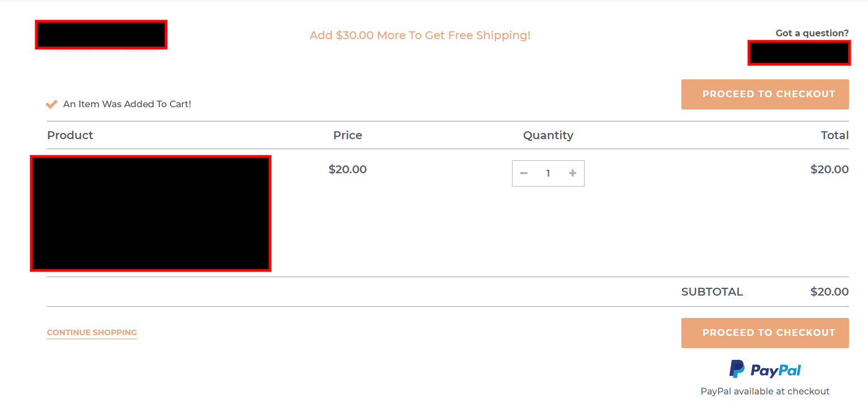Click the blacked-out area at the top left

pyautogui.click(x=101, y=35)
